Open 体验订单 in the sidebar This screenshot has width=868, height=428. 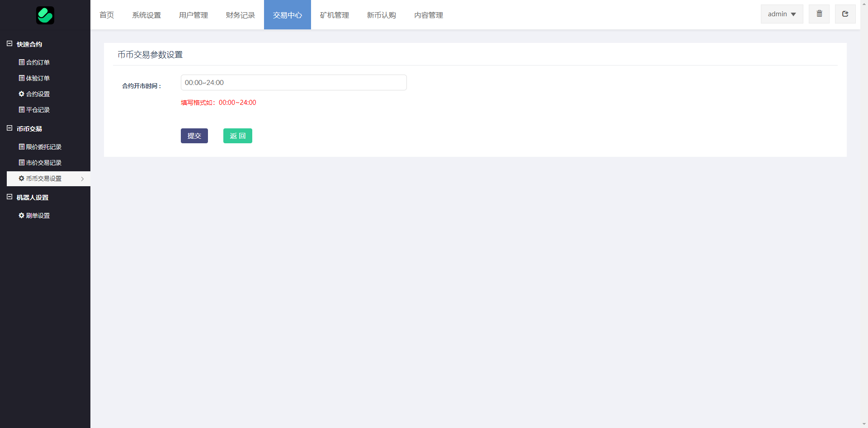point(34,78)
